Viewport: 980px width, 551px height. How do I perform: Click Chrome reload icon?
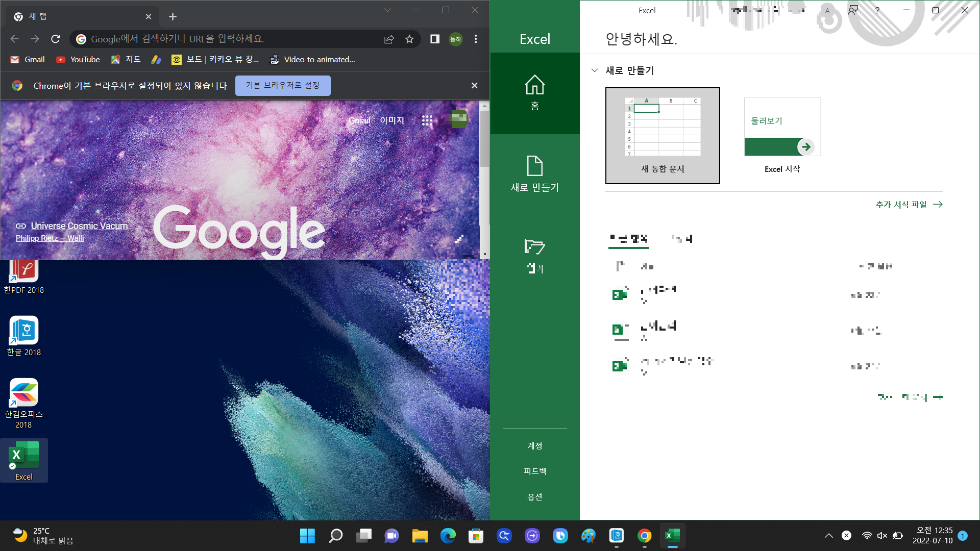[x=56, y=39]
